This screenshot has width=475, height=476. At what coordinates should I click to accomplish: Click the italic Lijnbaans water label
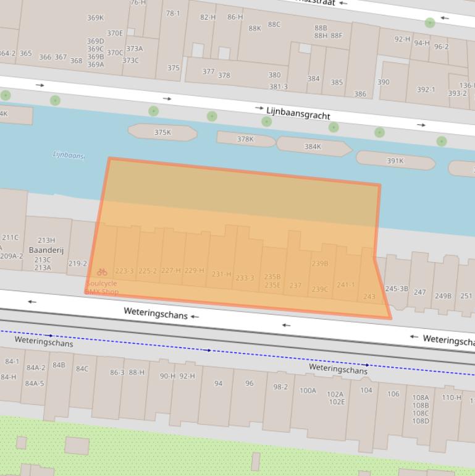[x=69, y=155]
